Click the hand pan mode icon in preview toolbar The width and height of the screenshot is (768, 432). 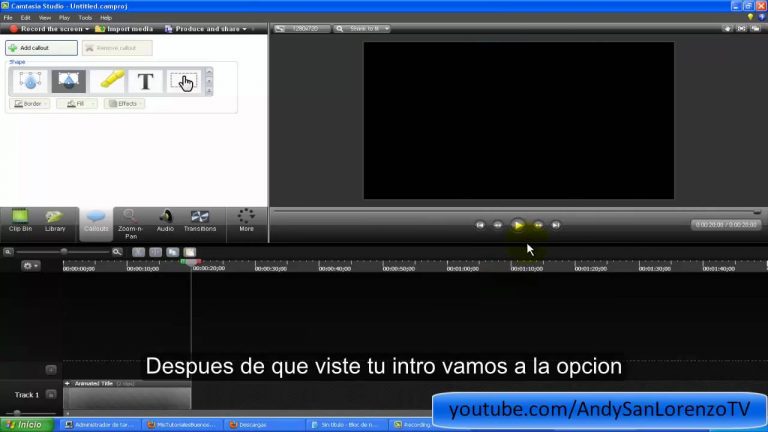coord(727,29)
